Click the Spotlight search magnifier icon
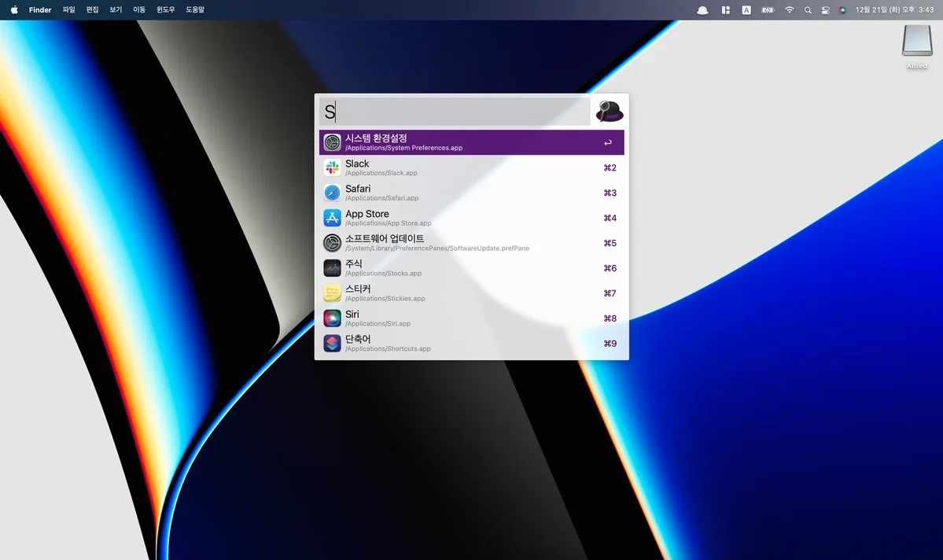 (808, 10)
